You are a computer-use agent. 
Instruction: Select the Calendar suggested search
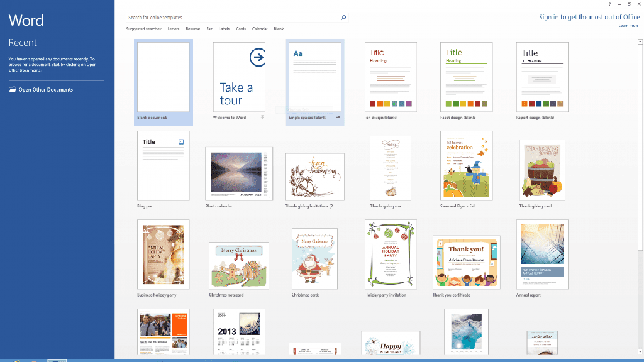pyautogui.click(x=260, y=28)
